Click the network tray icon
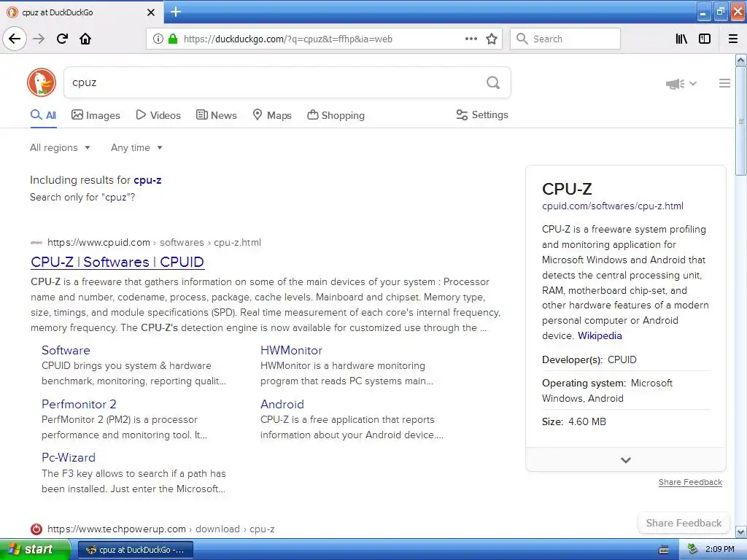 pyautogui.click(x=693, y=550)
